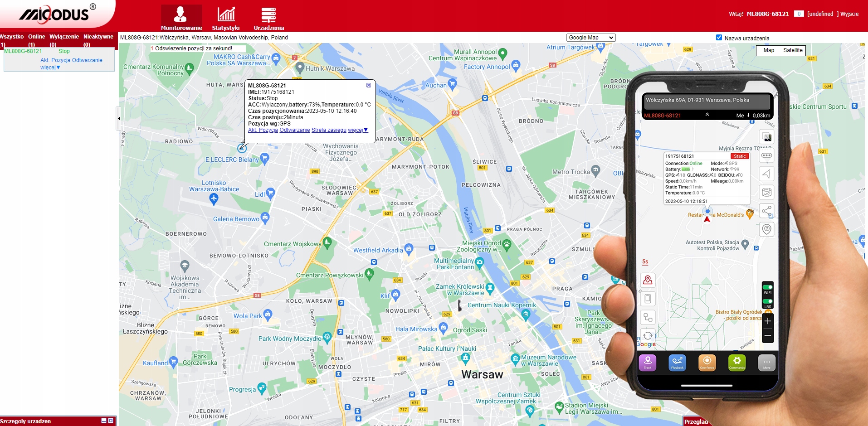Switch the map to Map view
The width and height of the screenshot is (868, 426).
(x=769, y=50)
